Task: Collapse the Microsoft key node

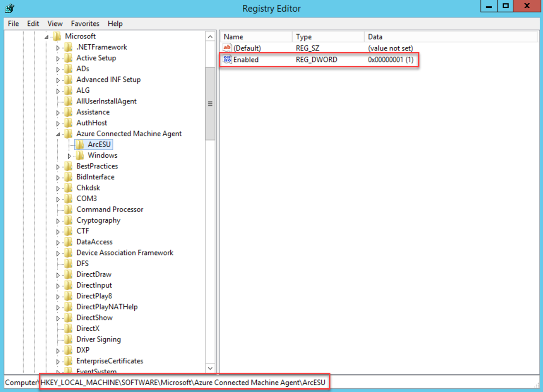Action: click(x=46, y=37)
